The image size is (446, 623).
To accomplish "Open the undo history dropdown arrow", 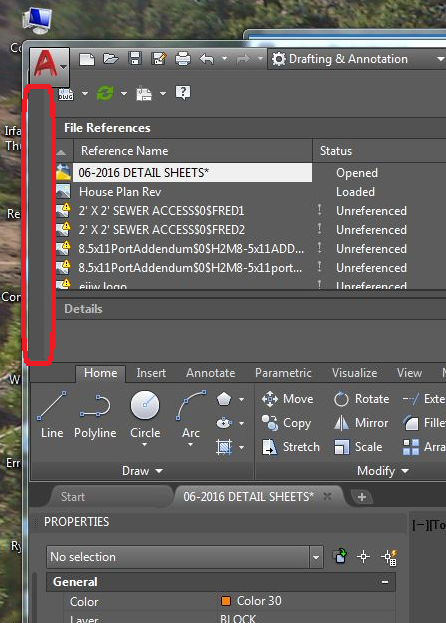I will (x=224, y=59).
